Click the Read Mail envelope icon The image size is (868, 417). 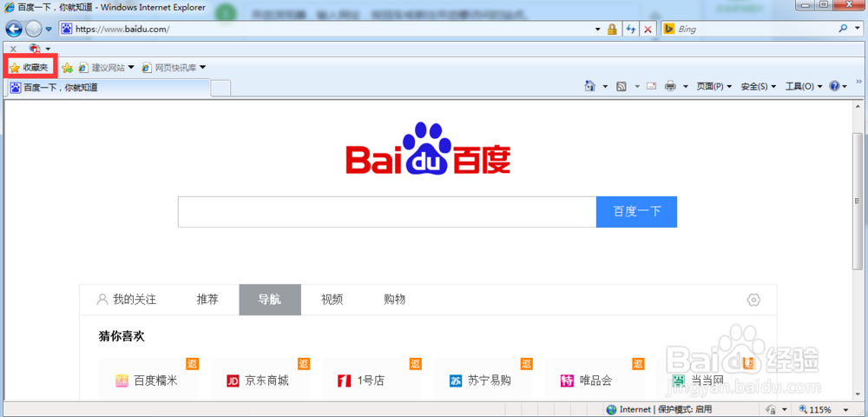click(x=652, y=86)
